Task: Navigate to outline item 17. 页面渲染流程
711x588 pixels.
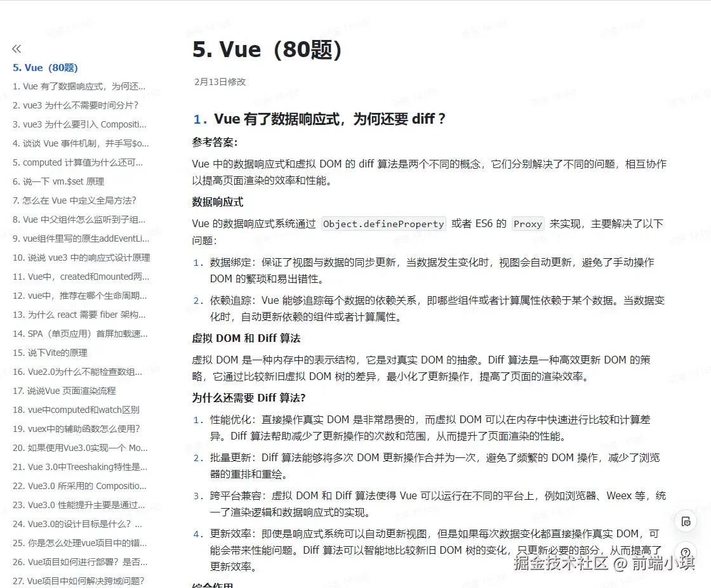Action: pos(64,391)
